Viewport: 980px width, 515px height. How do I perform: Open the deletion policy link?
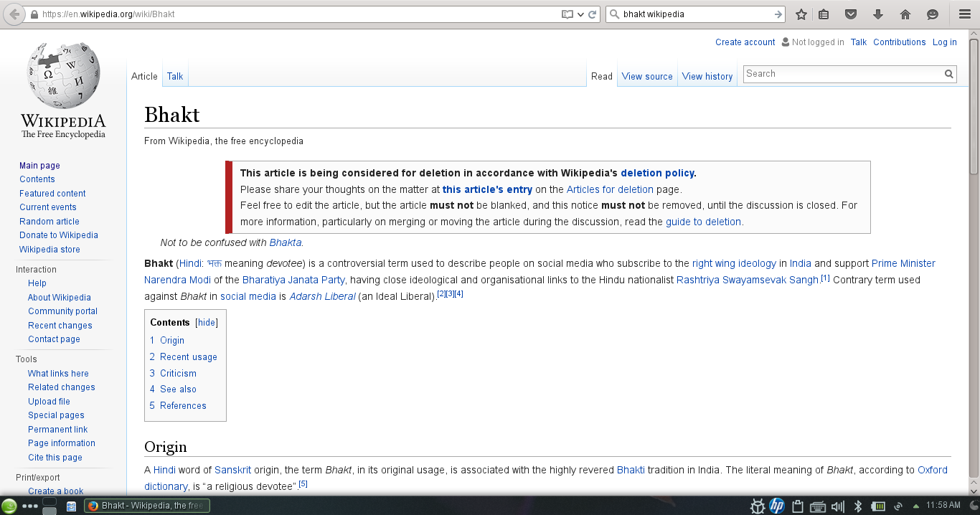click(x=657, y=173)
